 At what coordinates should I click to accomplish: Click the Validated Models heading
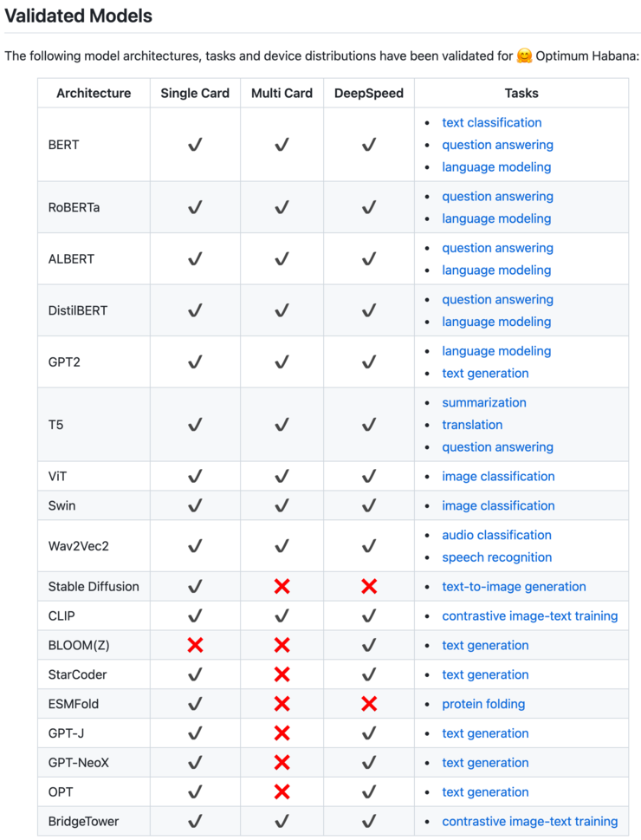click(x=79, y=16)
